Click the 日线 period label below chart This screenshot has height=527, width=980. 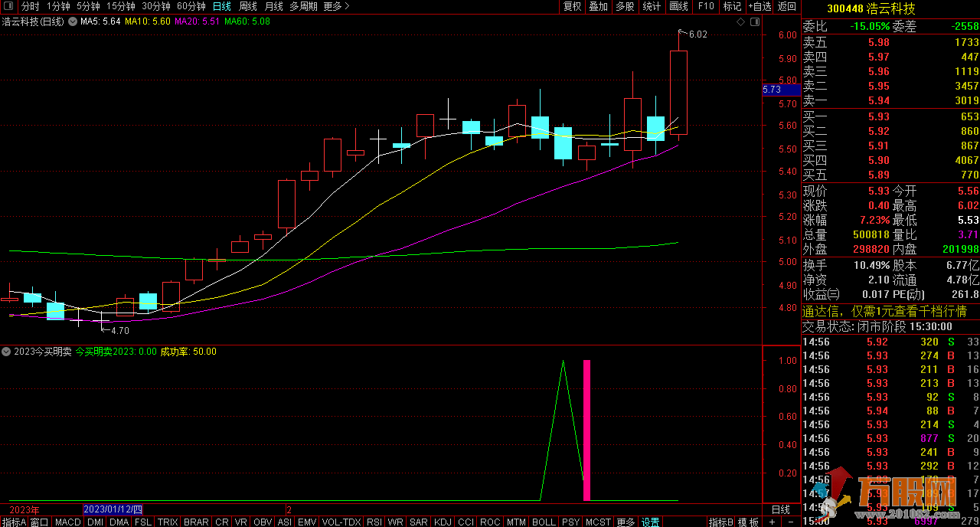[x=781, y=509]
